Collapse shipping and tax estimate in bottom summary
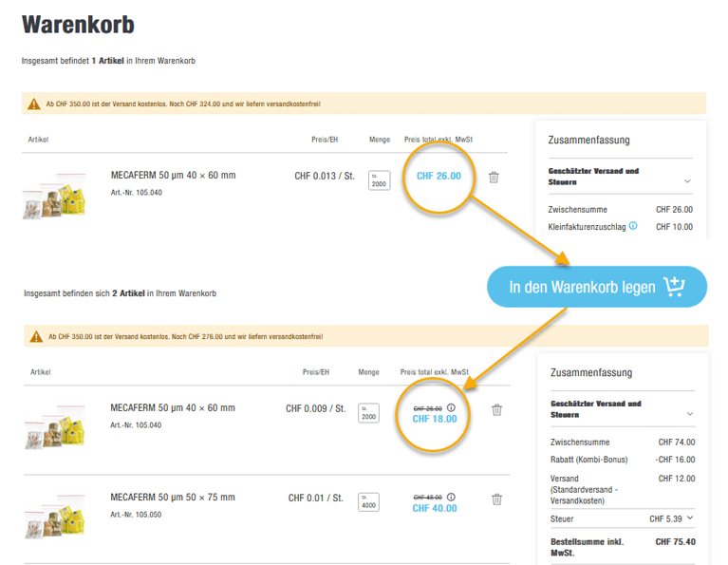Viewport: 728px width, 565px height. (689, 413)
